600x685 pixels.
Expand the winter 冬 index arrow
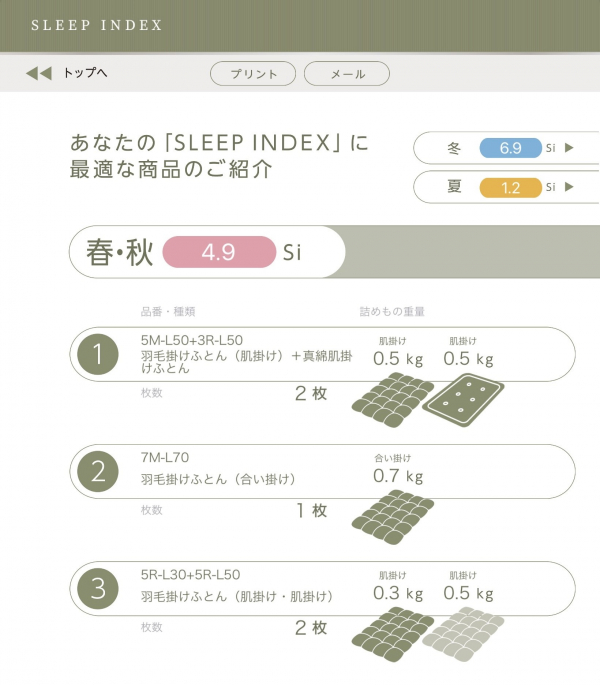569,148
